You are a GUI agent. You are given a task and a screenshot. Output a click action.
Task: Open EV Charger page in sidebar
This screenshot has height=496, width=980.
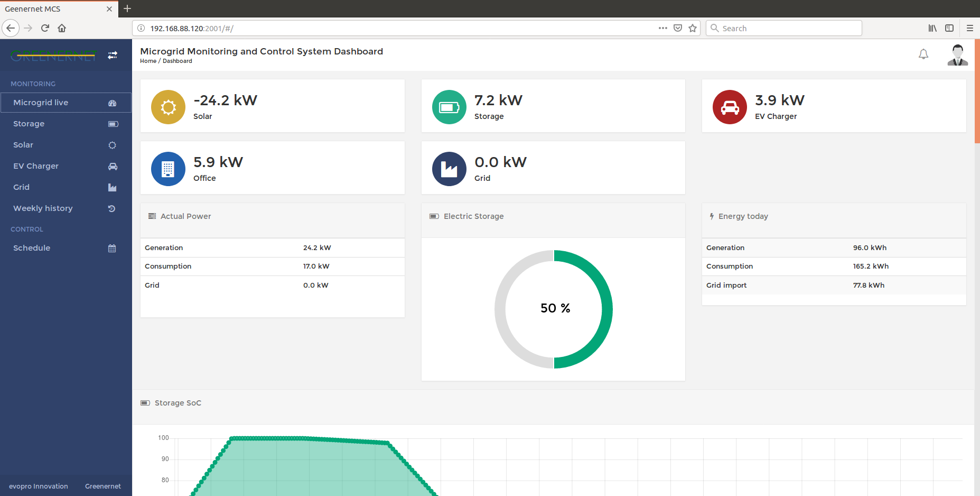click(x=66, y=166)
